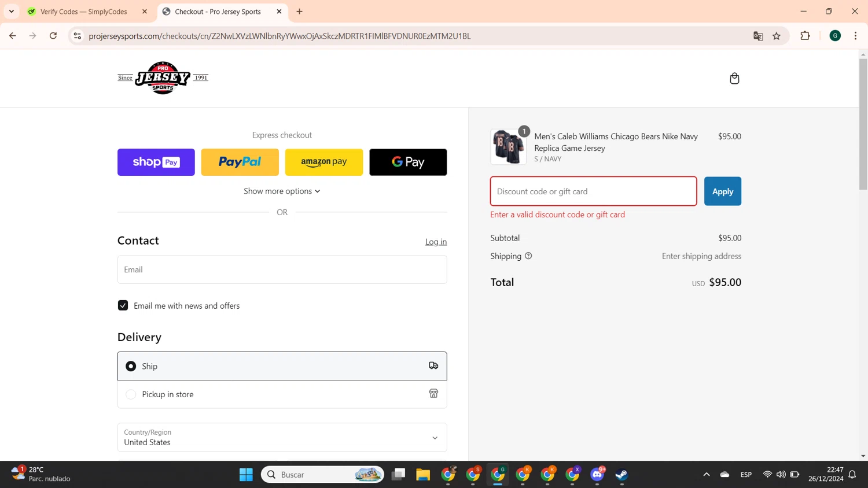Viewport: 868px width, 488px height.
Task: Uncheck Email me with news and offers
Action: tap(123, 305)
